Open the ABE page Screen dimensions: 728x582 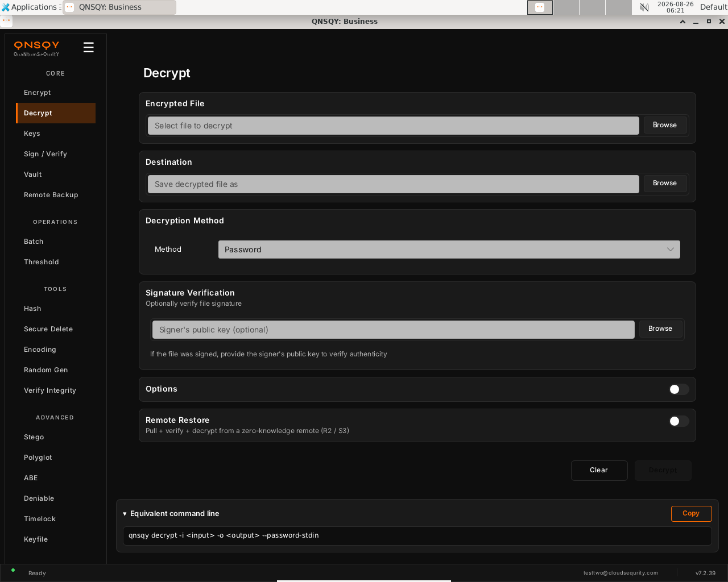click(56, 478)
